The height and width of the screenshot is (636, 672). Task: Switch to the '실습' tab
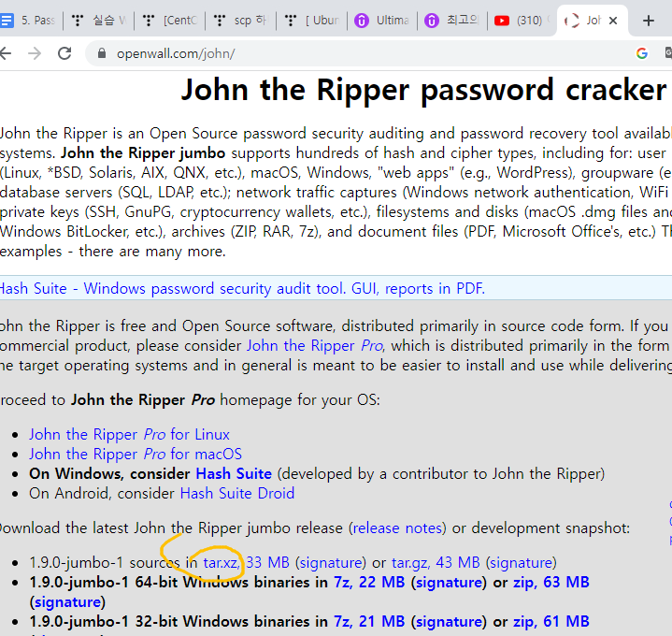click(99, 21)
